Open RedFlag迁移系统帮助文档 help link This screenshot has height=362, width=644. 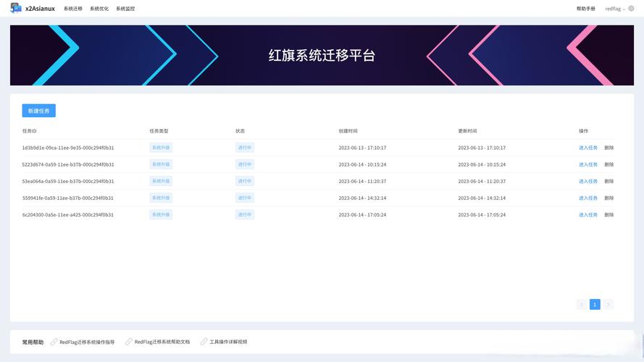pos(162,342)
